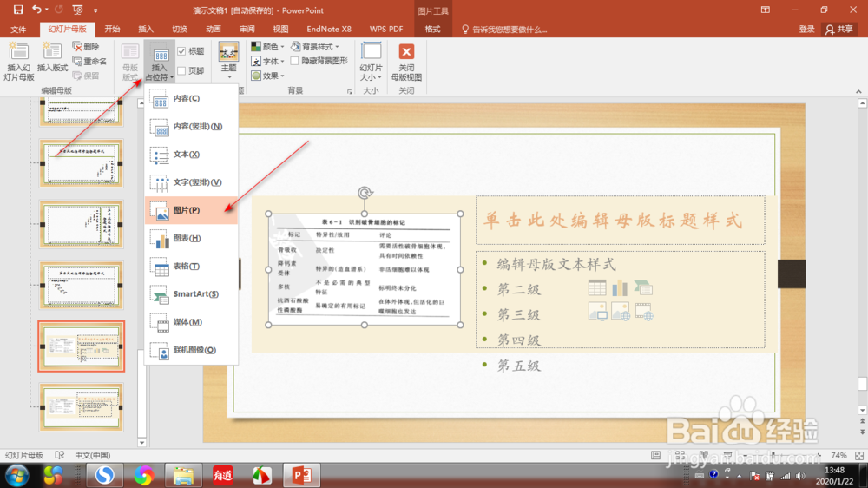Click the Sign in (登录) link
Image resolution: width=868 pixels, height=488 pixels.
click(806, 30)
